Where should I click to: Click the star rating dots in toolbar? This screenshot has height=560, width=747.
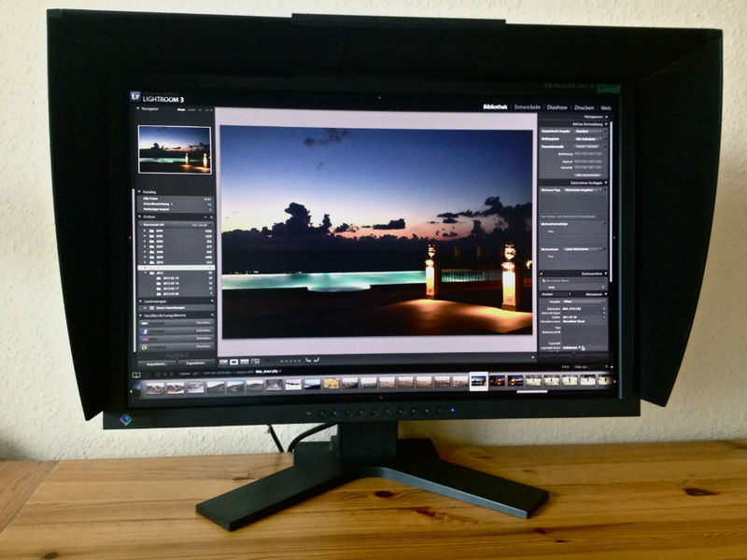[289, 361]
